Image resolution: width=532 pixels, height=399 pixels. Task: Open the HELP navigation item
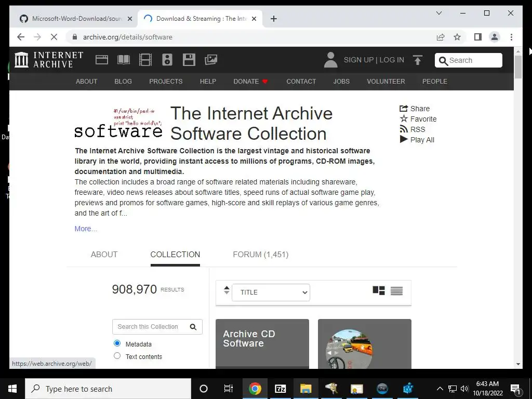(x=208, y=82)
